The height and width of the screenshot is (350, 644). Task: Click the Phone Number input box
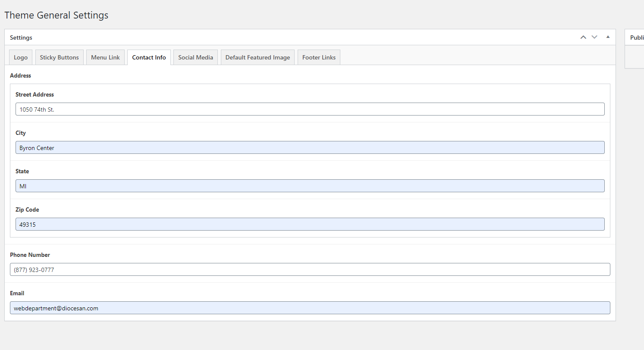310,270
